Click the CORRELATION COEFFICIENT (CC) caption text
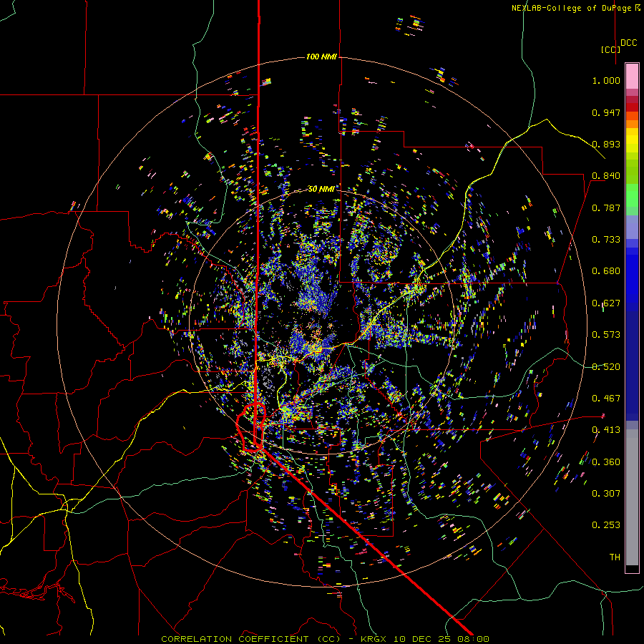This screenshot has width=644, height=644. (x=251, y=639)
